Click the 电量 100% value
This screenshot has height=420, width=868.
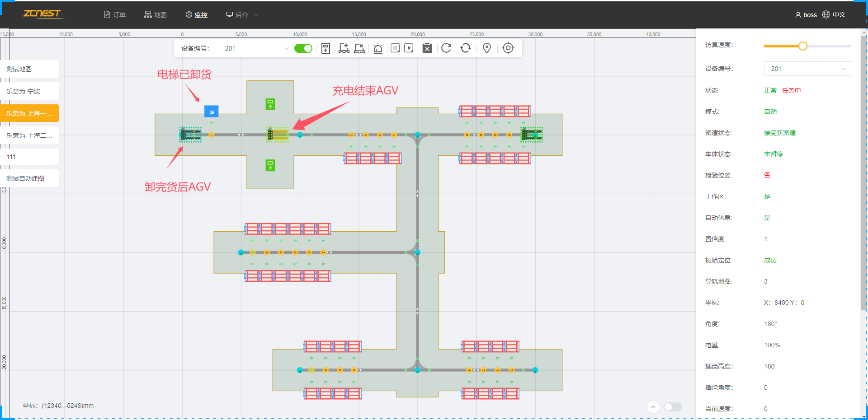click(772, 345)
